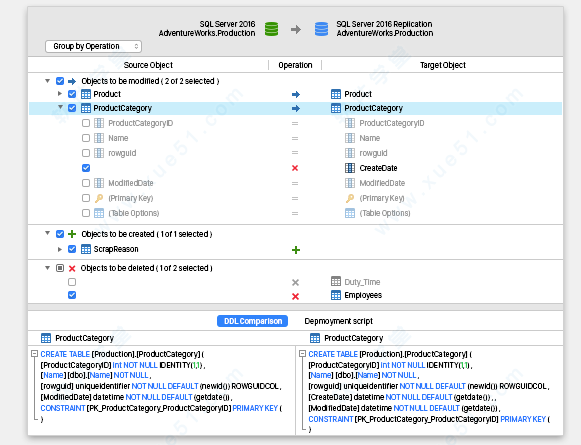Click the Operation column header
This screenshot has height=445, width=581.
click(x=295, y=65)
